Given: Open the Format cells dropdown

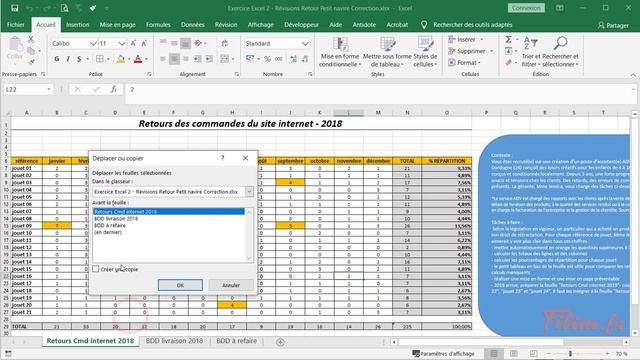Looking at the screenshot, I should click(464, 62).
